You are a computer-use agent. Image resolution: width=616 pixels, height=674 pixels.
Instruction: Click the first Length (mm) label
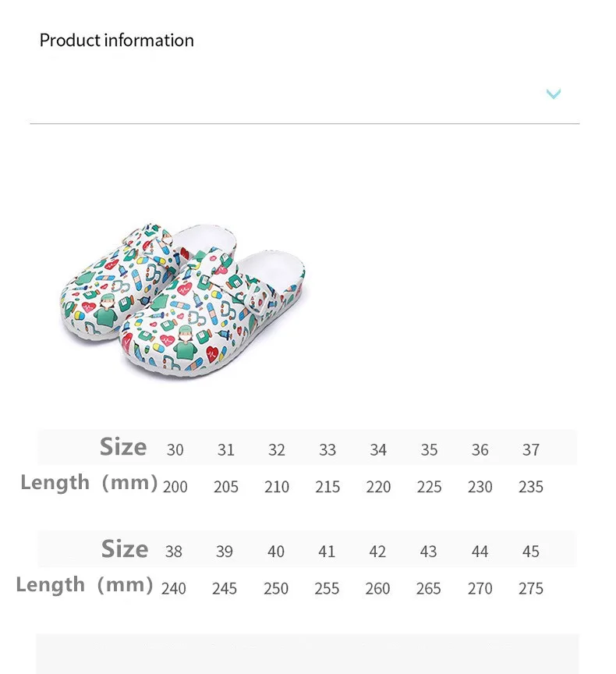(x=90, y=482)
